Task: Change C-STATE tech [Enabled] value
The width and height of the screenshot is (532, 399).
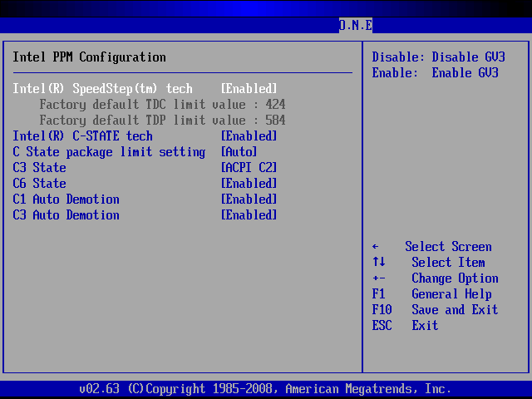Action: point(249,136)
